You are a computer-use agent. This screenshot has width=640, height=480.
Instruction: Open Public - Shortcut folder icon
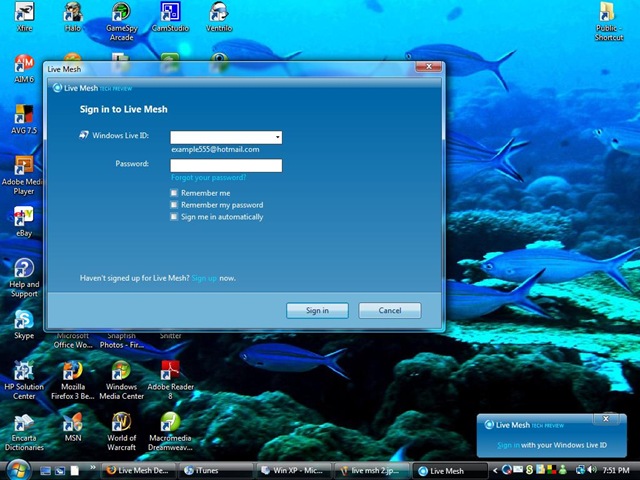[x=609, y=21]
